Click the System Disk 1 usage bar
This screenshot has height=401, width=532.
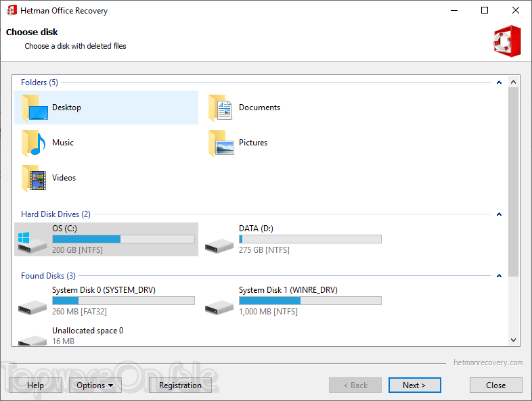tap(310, 301)
